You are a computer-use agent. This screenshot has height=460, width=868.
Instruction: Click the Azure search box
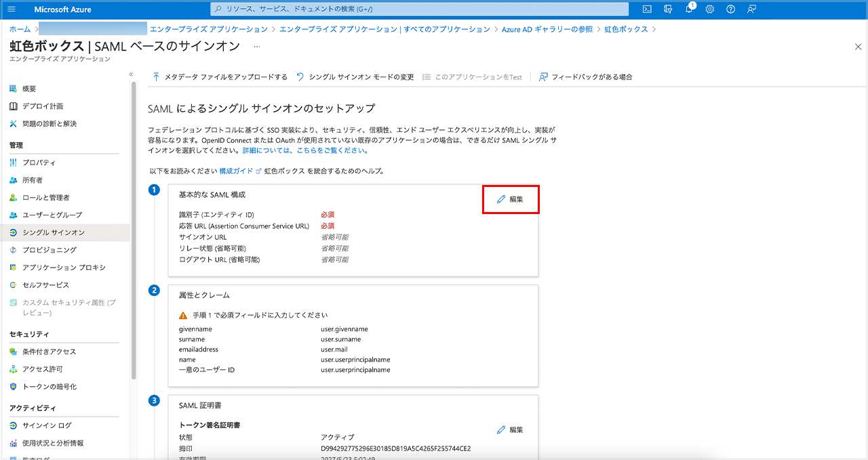[419, 9]
